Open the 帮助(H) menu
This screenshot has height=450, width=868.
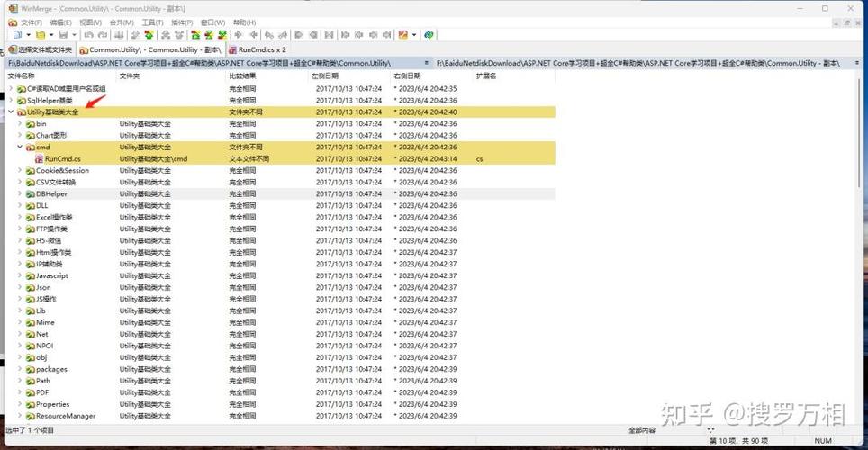pyautogui.click(x=244, y=22)
